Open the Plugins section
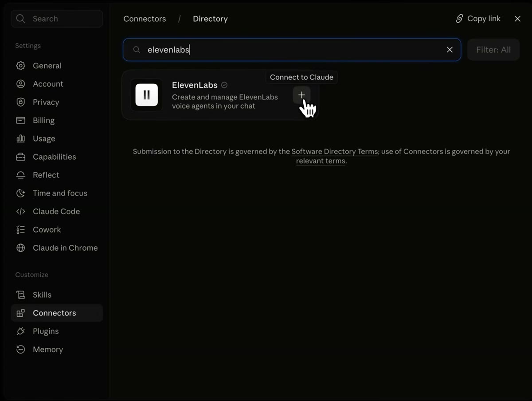 [x=57, y=331]
